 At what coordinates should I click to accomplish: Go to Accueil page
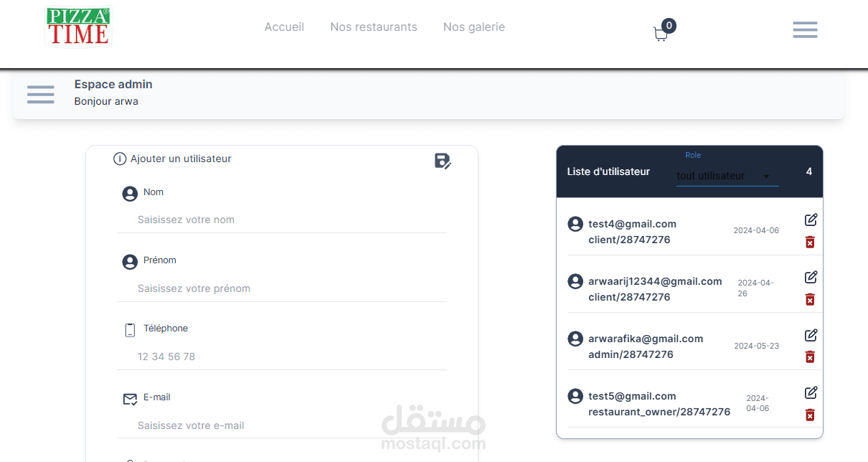284,27
